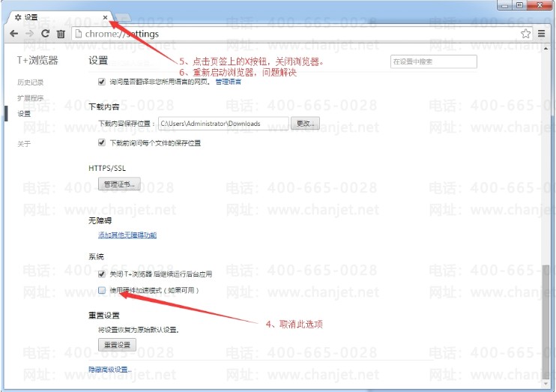Image resolution: width=556 pixels, height=392 pixels.
Task: Uncheck the hardware acceleration mode checkbox
Action: click(x=102, y=290)
